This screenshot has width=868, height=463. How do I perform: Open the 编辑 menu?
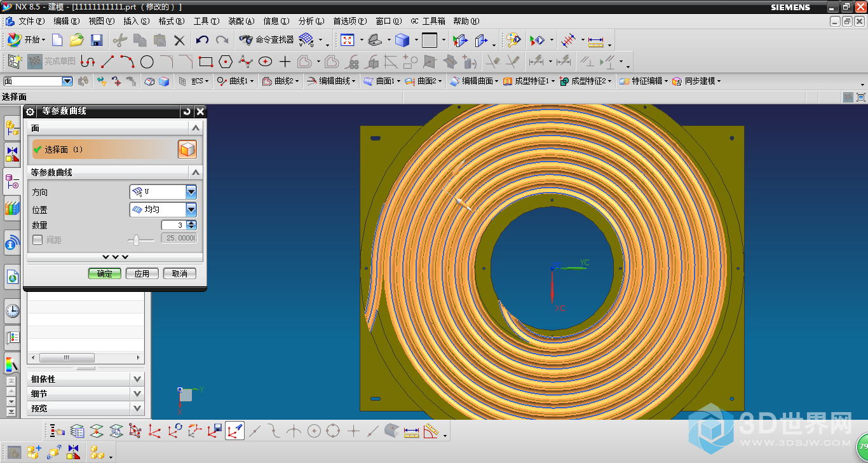click(66, 21)
